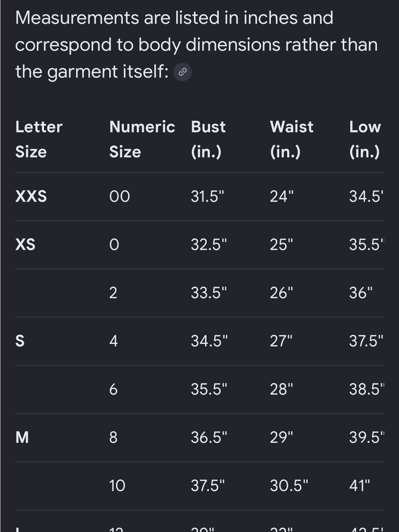The width and height of the screenshot is (399, 532).
Task: Click the numeric size 10 cell
Action: 117,486
